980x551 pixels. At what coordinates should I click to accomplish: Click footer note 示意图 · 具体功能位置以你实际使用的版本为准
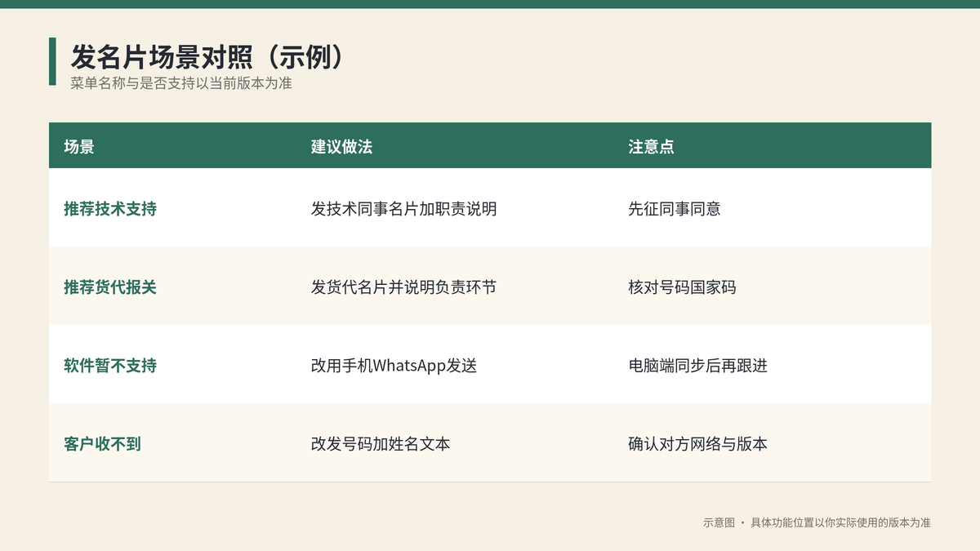(817, 522)
